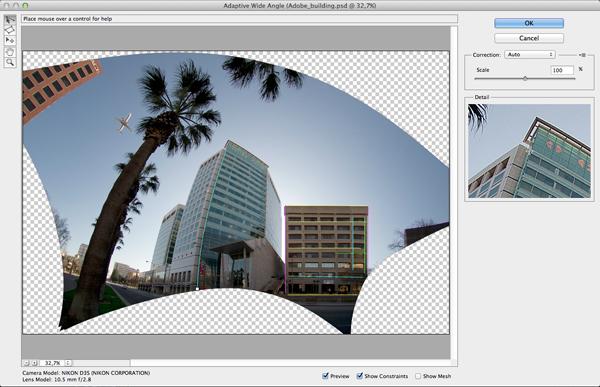Screen dimensions: 600x387
Task: Select the Polygon Constraint tool
Action: click(10, 29)
